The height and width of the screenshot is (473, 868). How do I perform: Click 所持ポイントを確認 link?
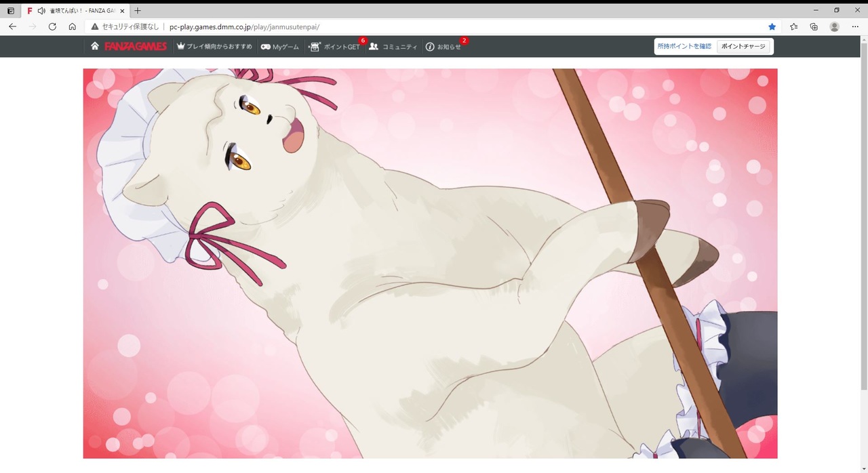[684, 46]
